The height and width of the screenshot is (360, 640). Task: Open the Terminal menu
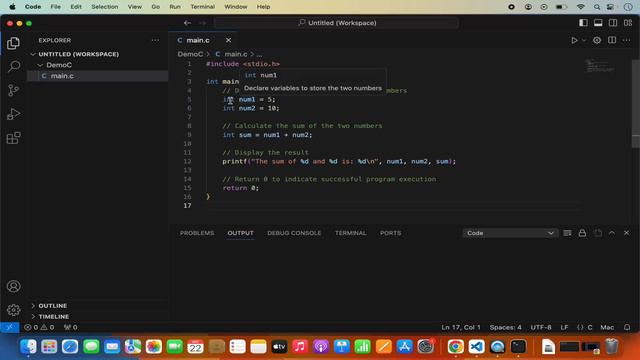(202, 7)
